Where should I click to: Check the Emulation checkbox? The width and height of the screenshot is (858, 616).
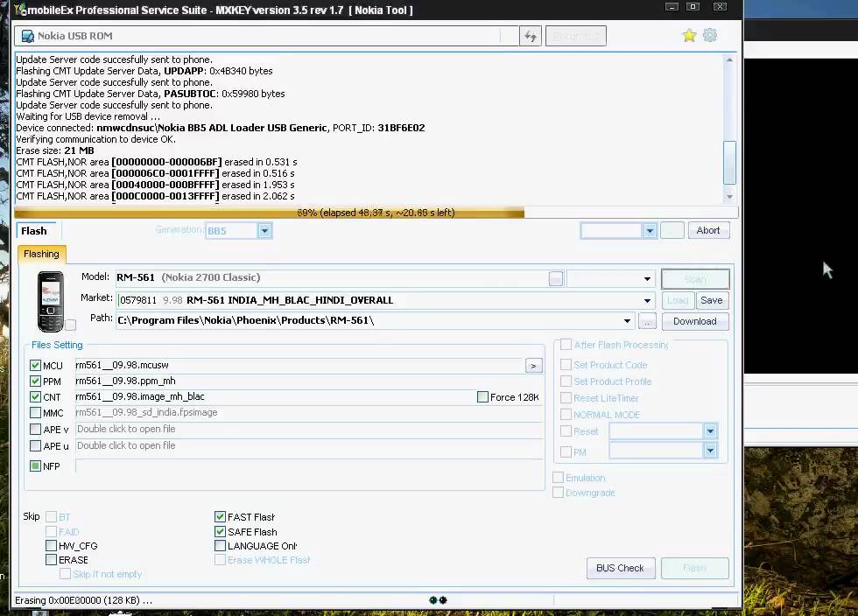pyautogui.click(x=559, y=478)
